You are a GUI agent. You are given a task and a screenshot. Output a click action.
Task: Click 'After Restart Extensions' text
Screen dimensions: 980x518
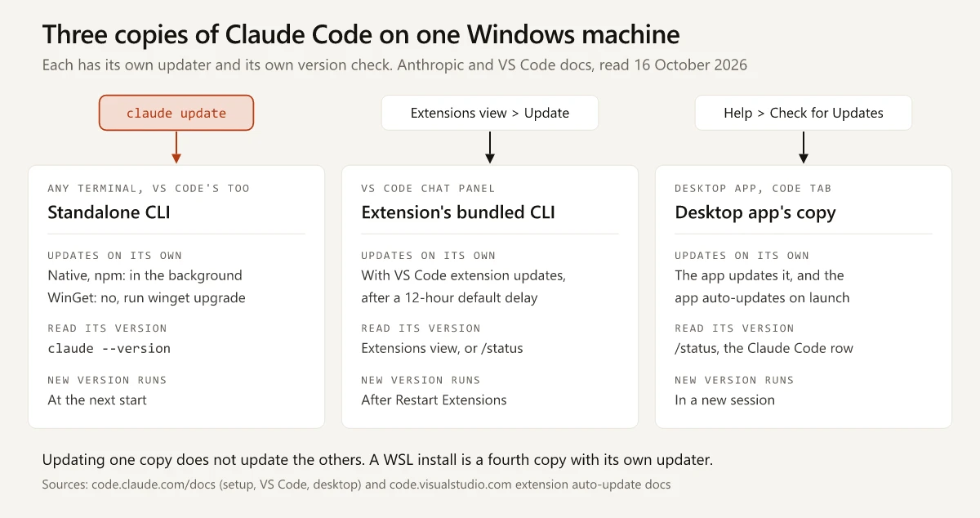tap(434, 400)
